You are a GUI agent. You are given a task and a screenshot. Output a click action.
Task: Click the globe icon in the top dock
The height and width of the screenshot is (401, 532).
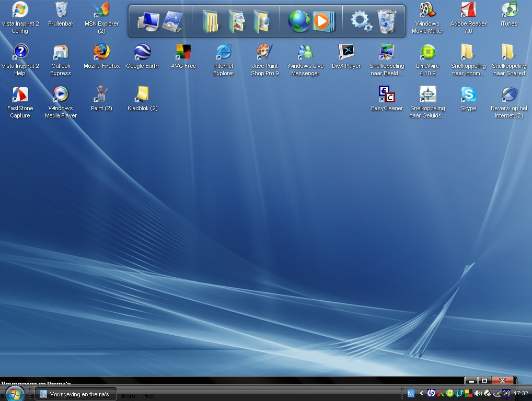pos(299,21)
